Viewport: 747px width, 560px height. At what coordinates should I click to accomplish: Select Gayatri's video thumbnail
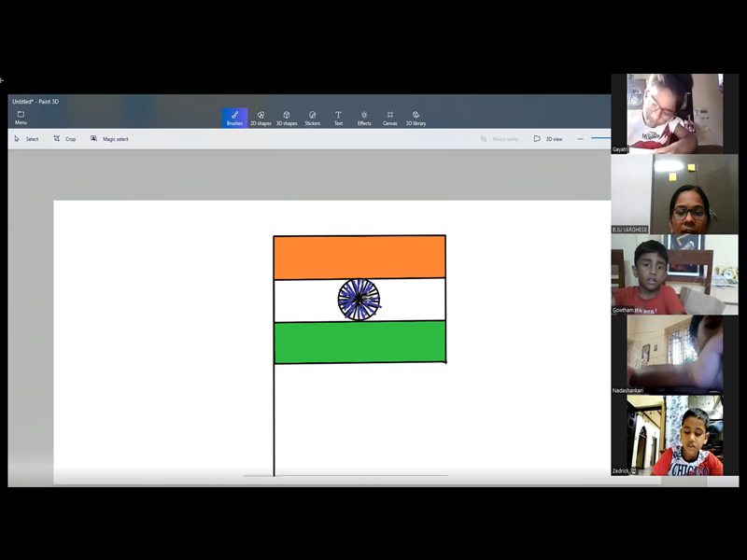[667, 113]
